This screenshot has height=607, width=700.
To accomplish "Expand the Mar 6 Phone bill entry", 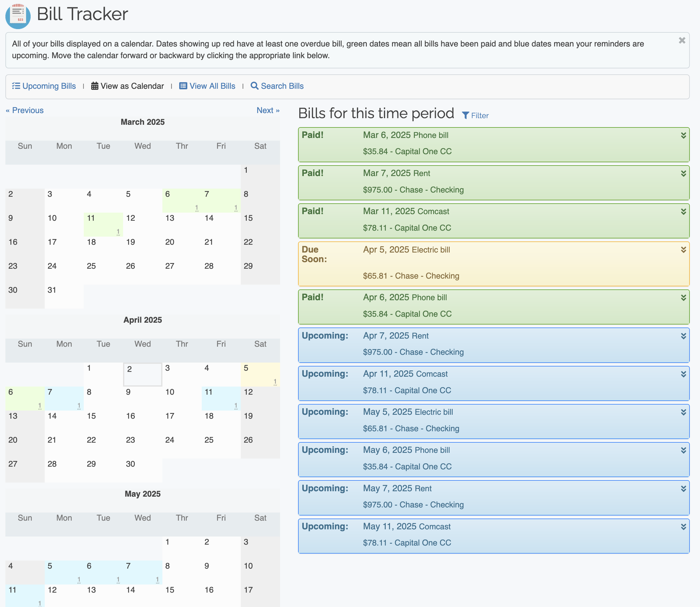I will (x=683, y=136).
